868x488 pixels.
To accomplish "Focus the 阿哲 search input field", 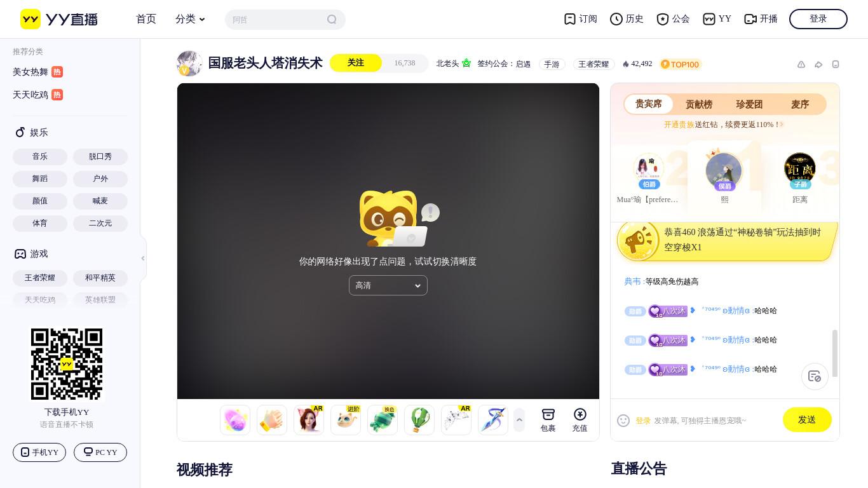I will pyautogui.click(x=276, y=19).
